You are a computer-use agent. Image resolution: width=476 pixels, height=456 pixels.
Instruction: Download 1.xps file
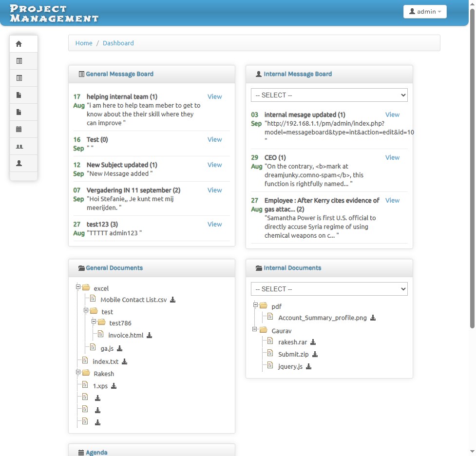[114, 386]
